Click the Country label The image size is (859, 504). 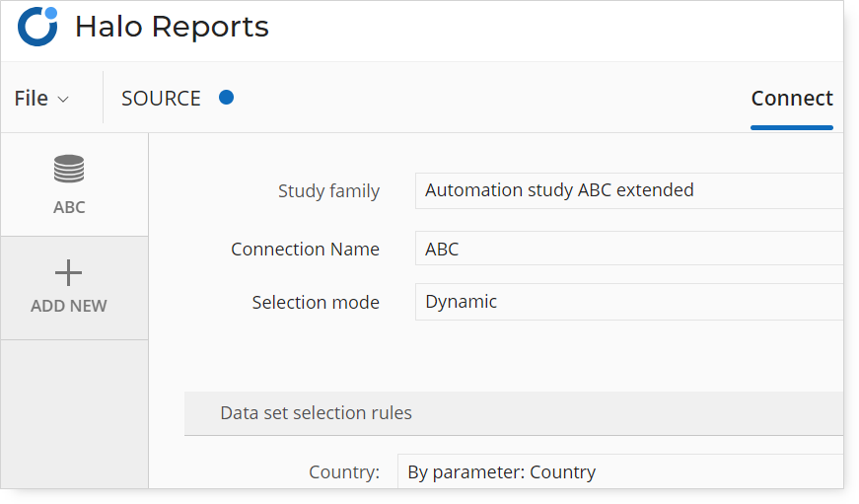(344, 471)
